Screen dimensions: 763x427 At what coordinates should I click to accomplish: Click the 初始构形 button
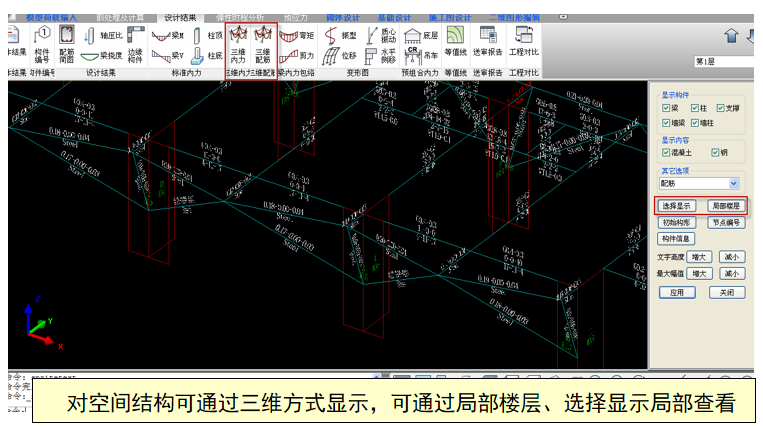tap(676, 222)
